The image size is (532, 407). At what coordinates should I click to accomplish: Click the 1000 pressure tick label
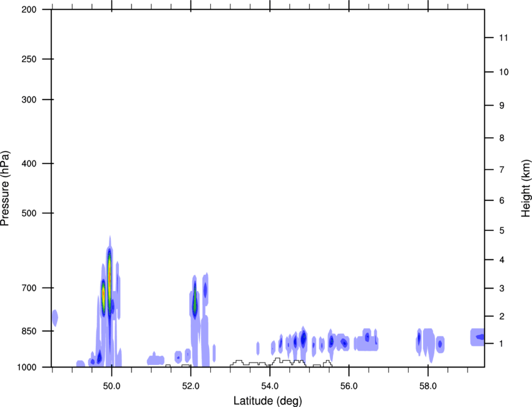27,367
